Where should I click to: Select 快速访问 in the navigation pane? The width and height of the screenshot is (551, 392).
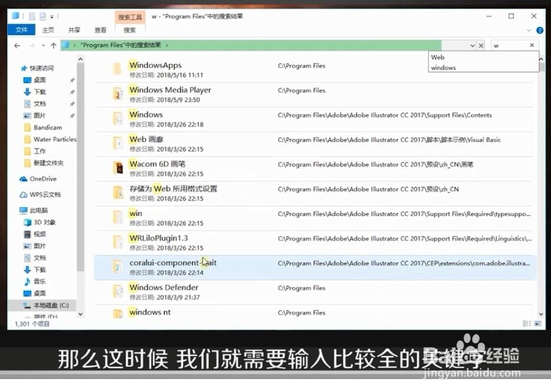point(41,68)
